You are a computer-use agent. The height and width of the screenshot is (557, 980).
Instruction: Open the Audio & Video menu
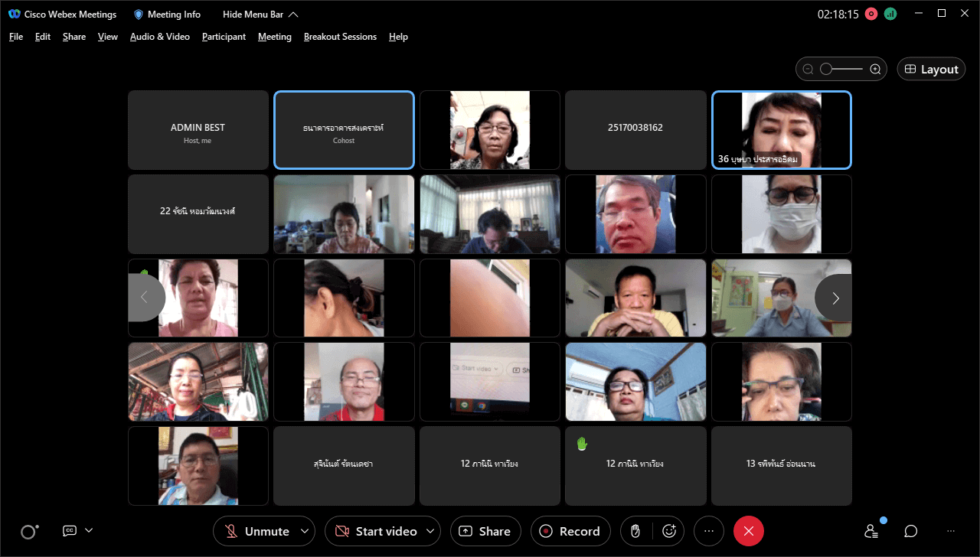[x=159, y=37]
